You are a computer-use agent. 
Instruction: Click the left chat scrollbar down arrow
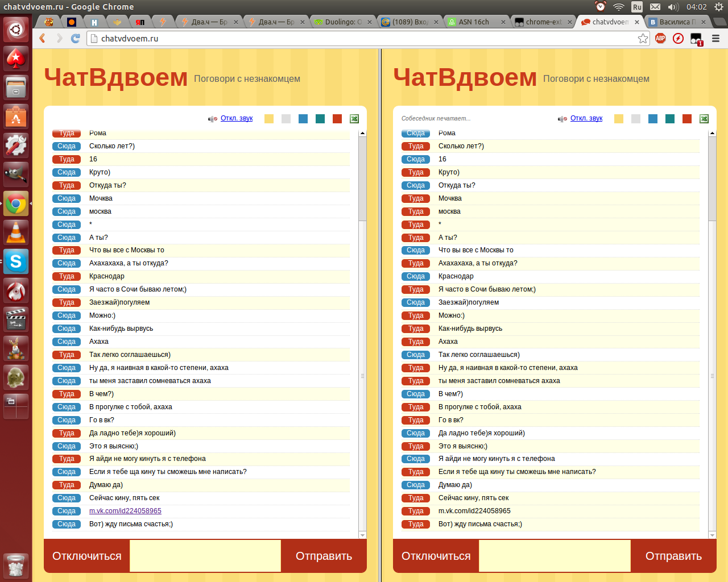[362, 535]
